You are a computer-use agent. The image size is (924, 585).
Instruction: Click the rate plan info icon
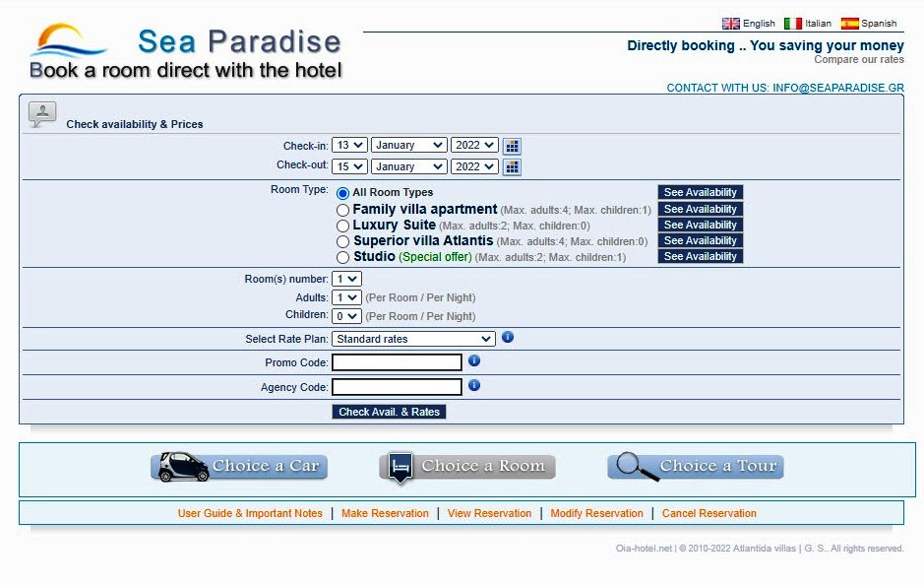pyautogui.click(x=508, y=337)
